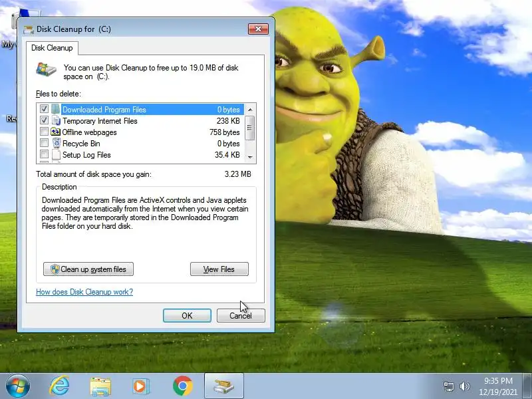Click Clean up system files button

click(88, 269)
